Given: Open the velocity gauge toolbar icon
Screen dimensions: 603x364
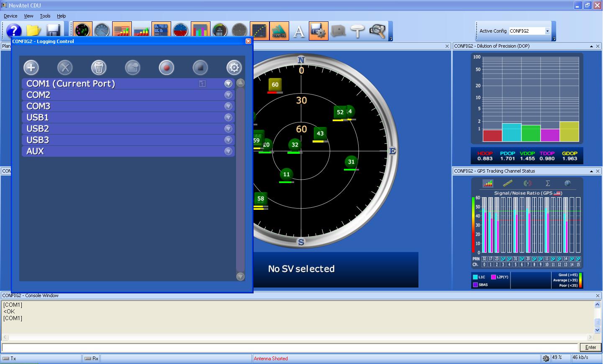Looking at the screenshot, I should [x=220, y=31].
